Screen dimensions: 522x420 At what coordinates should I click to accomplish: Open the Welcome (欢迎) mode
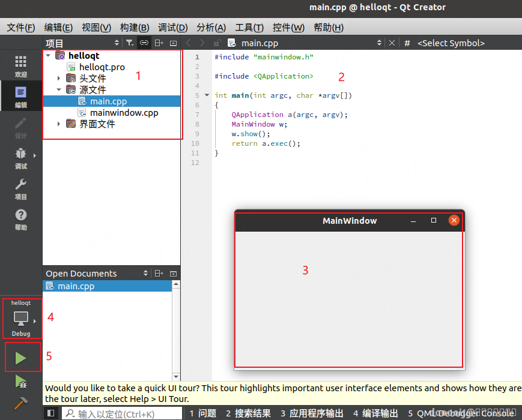pyautogui.click(x=20, y=66)
